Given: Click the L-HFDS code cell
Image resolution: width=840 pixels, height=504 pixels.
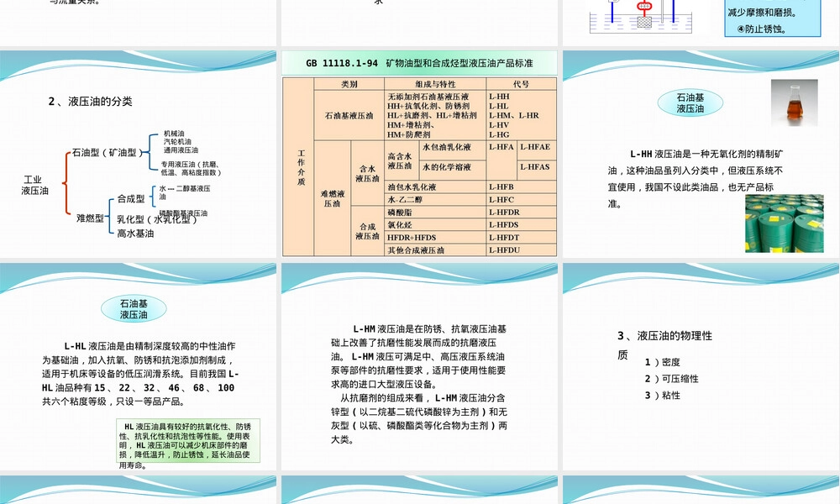Looking at the screenshot, I should tap(522, 225).
